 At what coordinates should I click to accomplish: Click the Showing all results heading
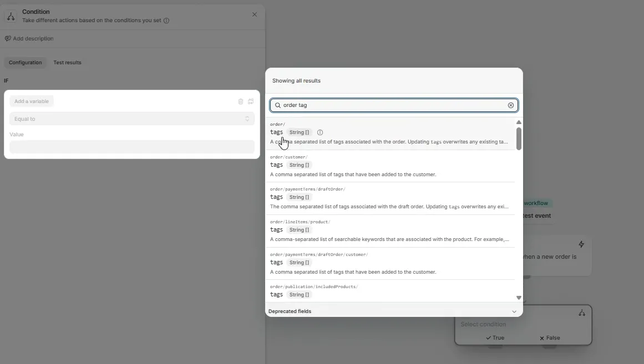(296, 81)
